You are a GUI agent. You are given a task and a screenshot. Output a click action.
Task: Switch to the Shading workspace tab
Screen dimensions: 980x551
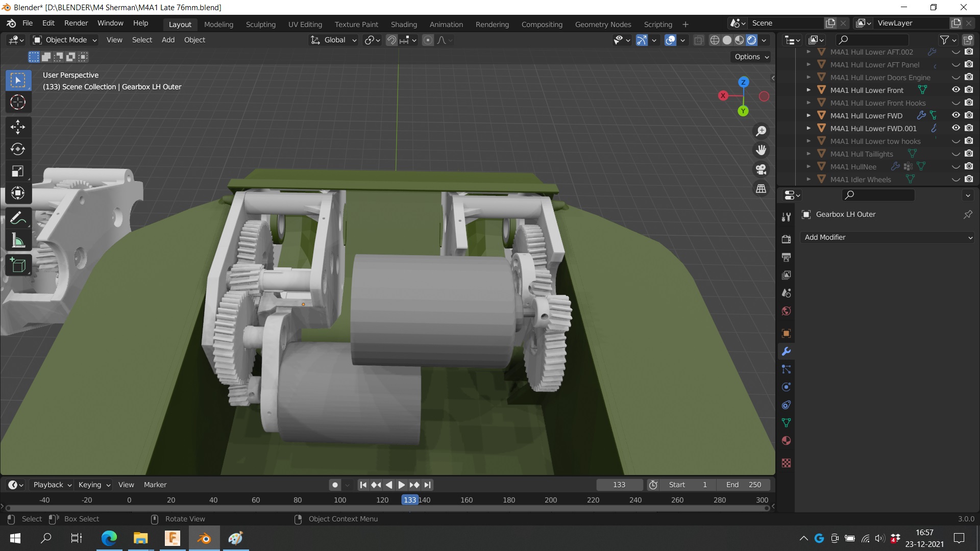tap(403, 24)
